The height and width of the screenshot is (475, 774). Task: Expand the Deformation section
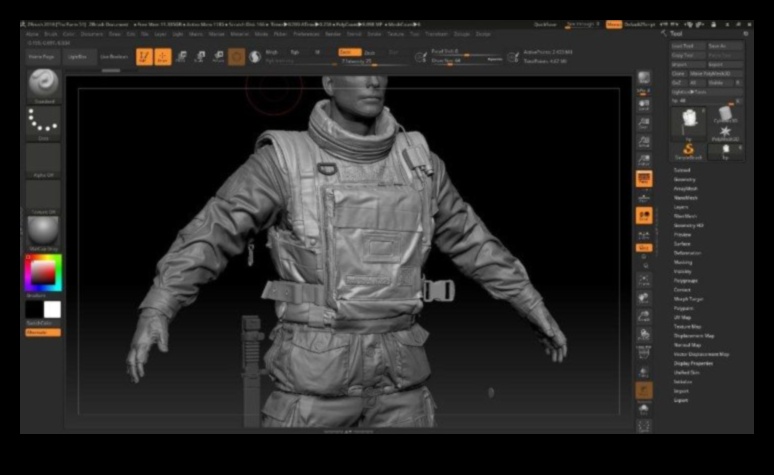[686, 253]
